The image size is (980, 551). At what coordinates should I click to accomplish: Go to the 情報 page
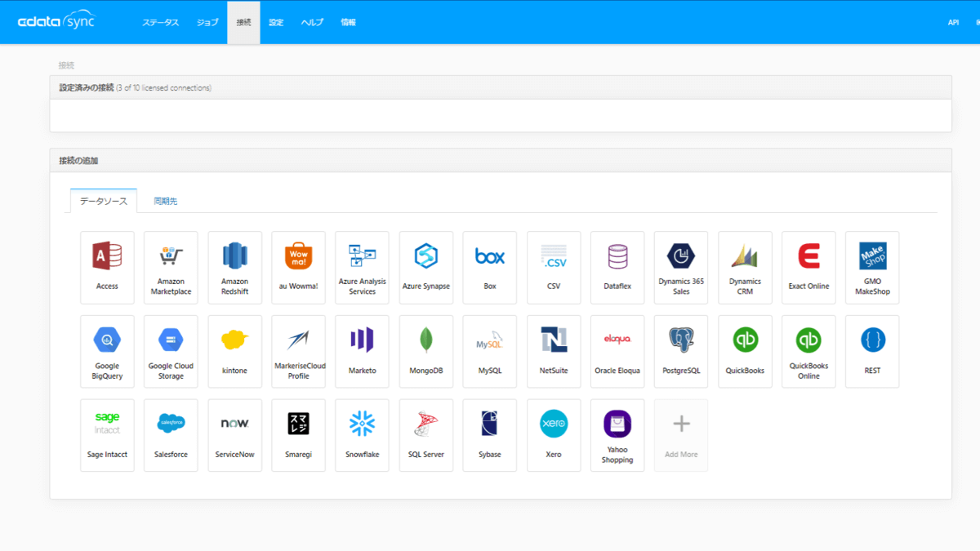coord(349,22)
